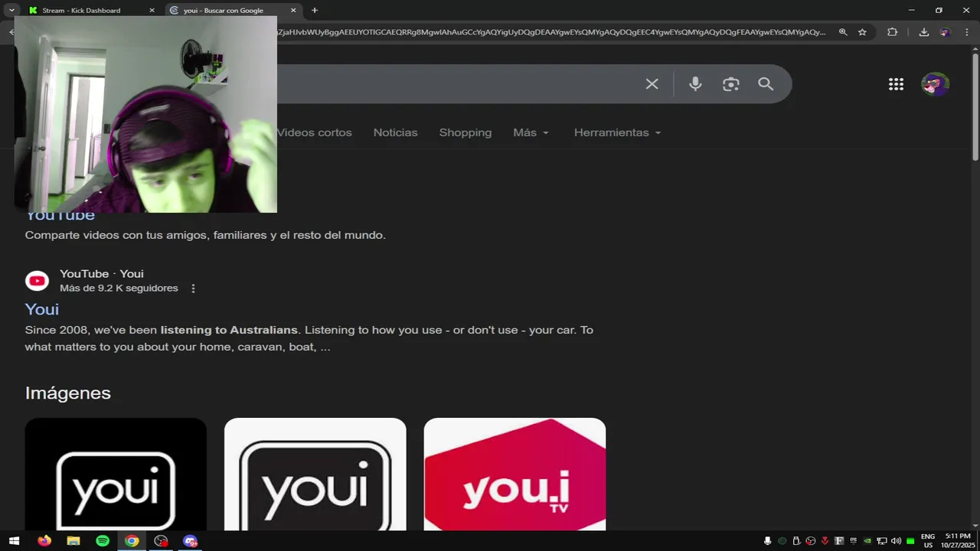Select the youi - Buscar con Google tab
The height and width of the screenshot is (551, 980).
pyautogui.click(x=233, y=10)
